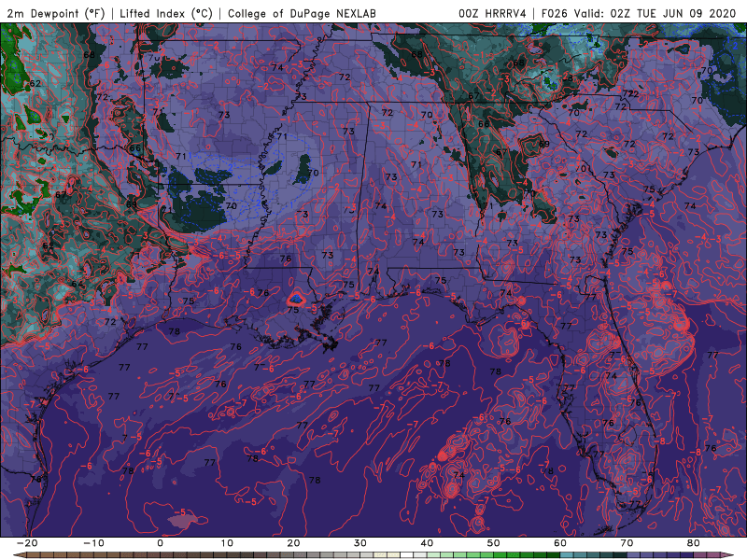The image size is (747, 560).
Task: Click the '64' dewpoint value on map
Action: (x=78, y=285)
